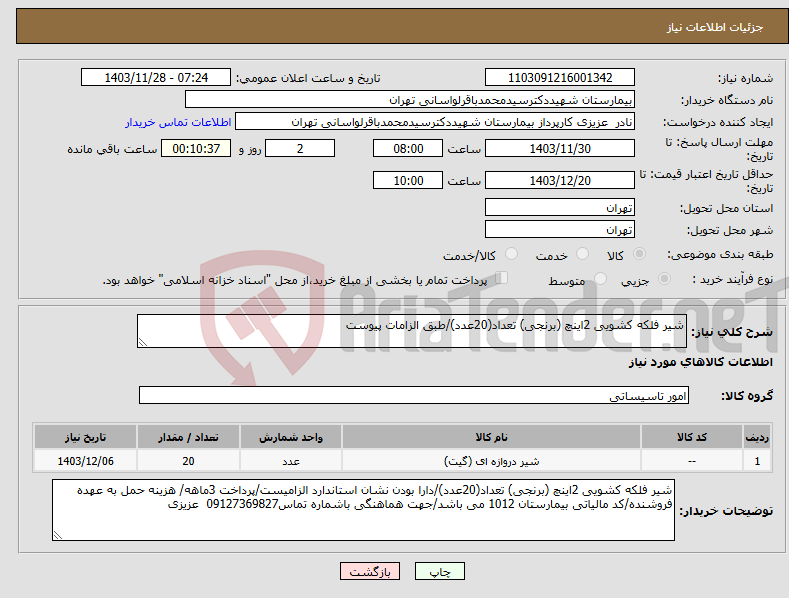
Task: Click the طبقه بندی موضوعی label
Action: 720,255
